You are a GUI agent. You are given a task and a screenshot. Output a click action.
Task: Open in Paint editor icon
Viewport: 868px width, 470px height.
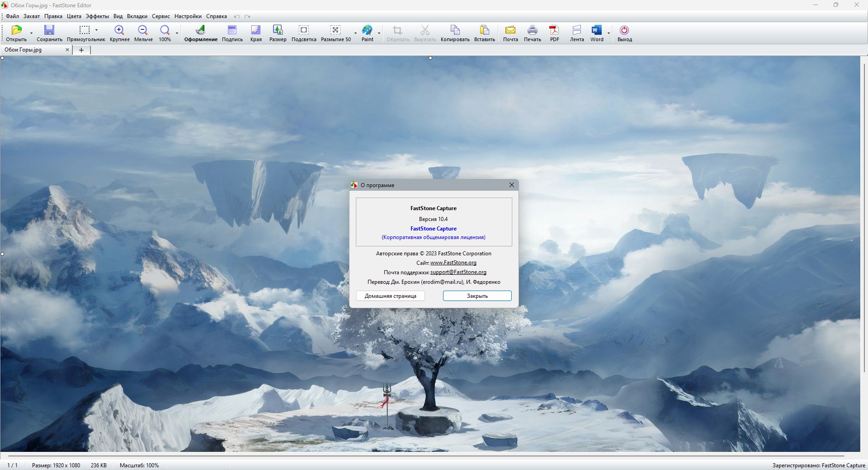(367, 30)
